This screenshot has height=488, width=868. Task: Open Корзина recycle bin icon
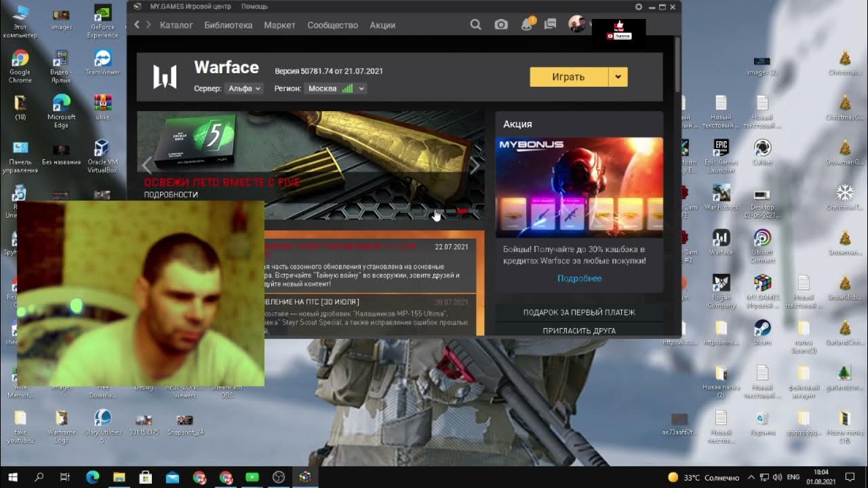[x=762, y=422]
